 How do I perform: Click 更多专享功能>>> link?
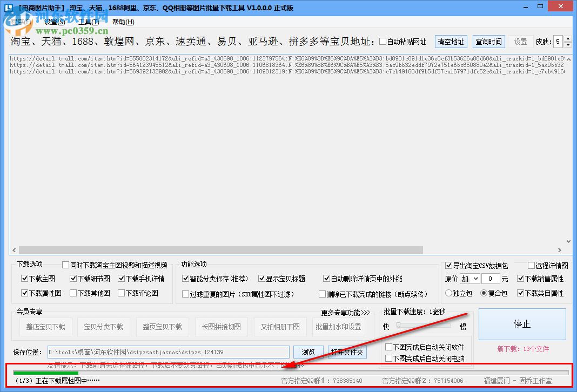point(346,313)
